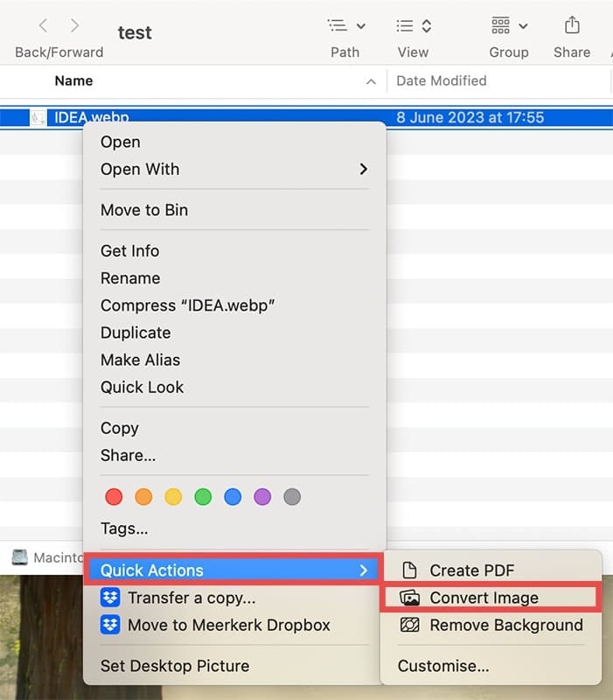
Task: Choose Duplicate in the context menu
Action: (x=234, y=332)
